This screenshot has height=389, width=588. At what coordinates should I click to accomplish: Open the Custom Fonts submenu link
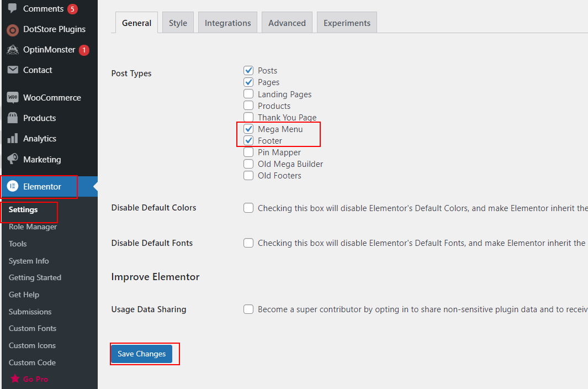coord(33,328)
